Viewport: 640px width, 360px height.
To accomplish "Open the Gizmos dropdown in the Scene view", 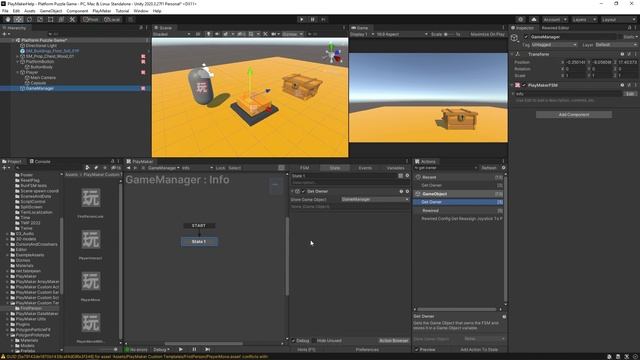I will (293, 34).
